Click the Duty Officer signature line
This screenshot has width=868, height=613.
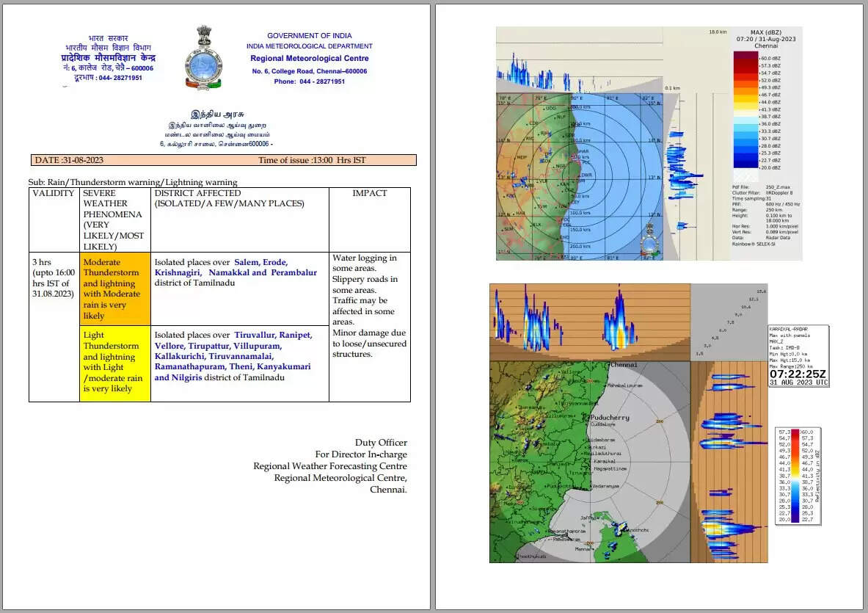click(x=381, y=443)
